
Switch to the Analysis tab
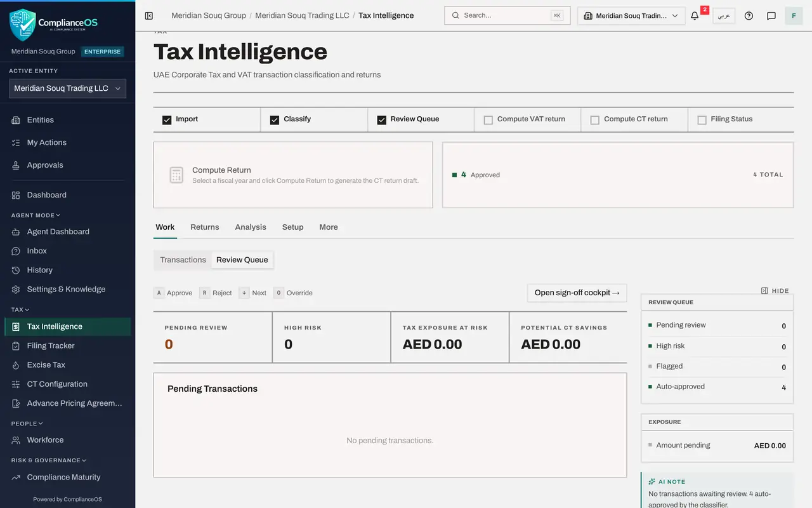point(251,227)
